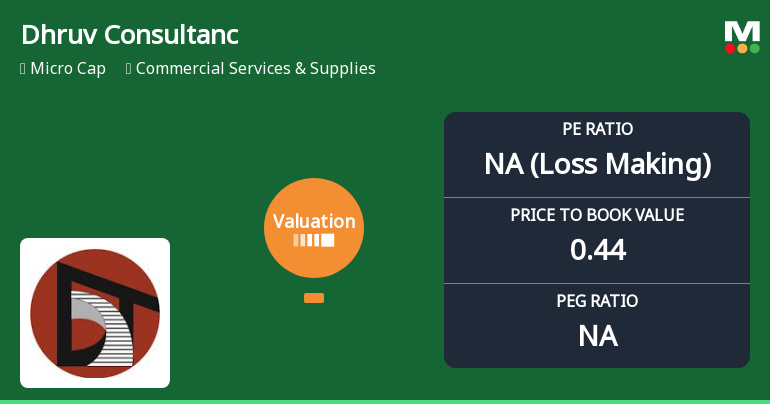Click the NA (Loss Making) value
Image resolution: width=770 pixels, height=404 pixels.
point(597,164)
